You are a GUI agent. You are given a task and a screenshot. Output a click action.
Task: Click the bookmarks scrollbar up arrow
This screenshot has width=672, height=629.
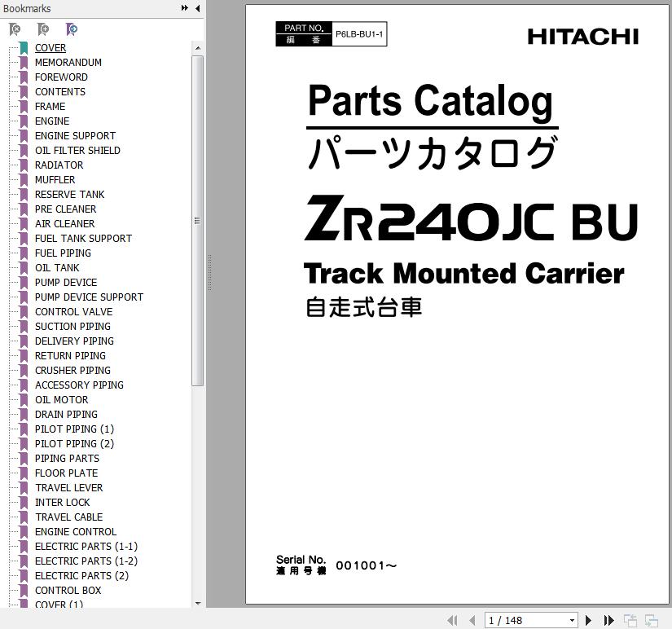click(x=198, y=48)
